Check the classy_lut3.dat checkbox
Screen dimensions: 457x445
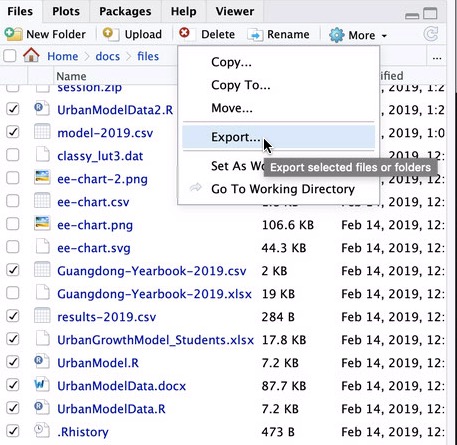click(x=13, y=155)
